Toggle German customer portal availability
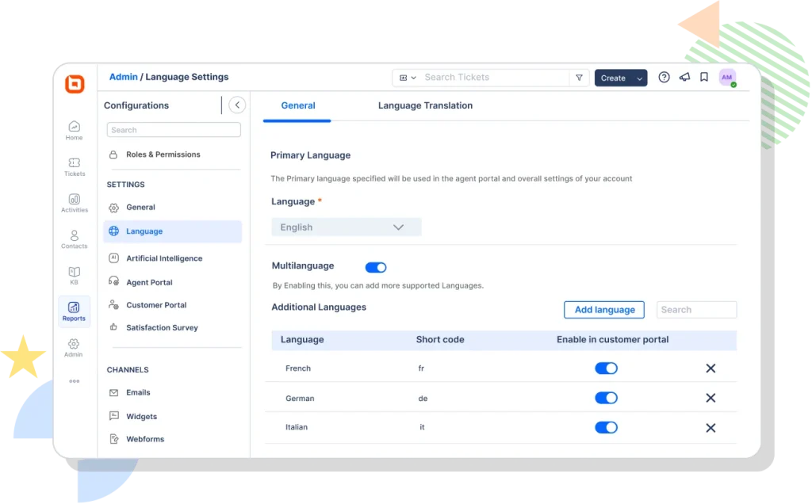 [606, 397]
